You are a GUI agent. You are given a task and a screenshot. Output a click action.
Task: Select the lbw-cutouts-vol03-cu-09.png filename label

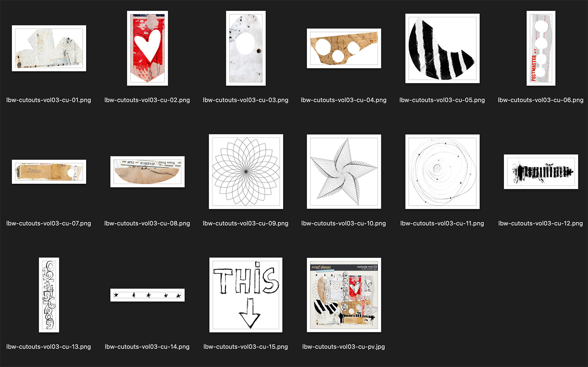click(246, 224)
